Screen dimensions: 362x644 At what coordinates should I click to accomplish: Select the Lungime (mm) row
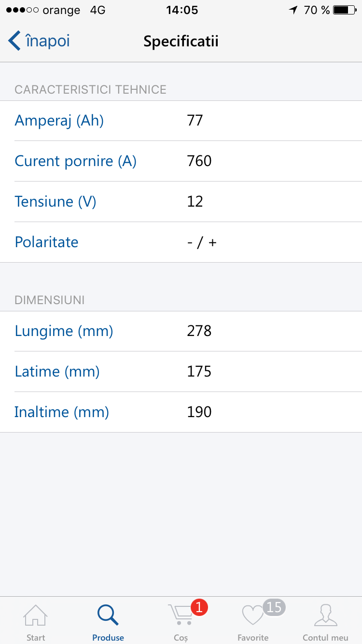click(x=181, y=331)
